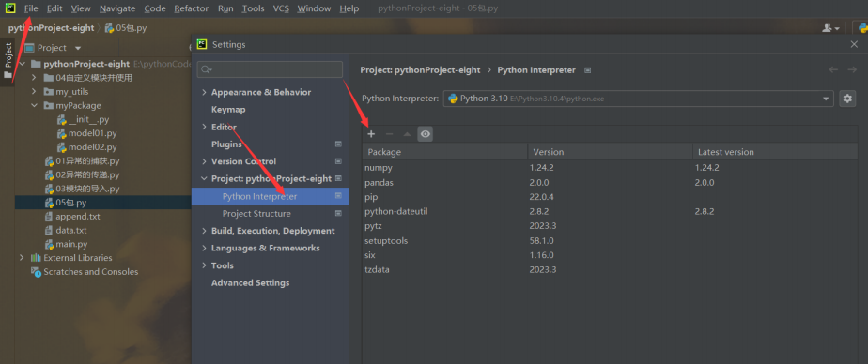Collapse the myPackage folder
Image resolution: width=868 pixels, height=364 pixels.
click(x=34, y=106)
